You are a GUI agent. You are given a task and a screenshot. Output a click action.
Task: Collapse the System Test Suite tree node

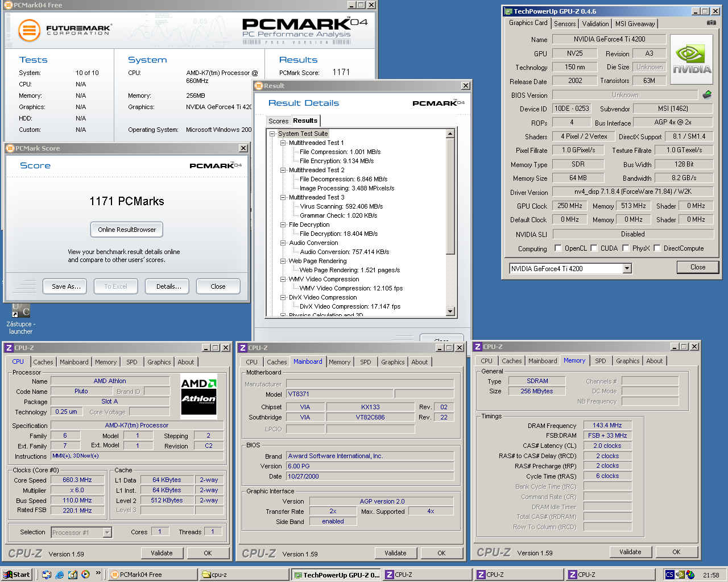[272, 134]
